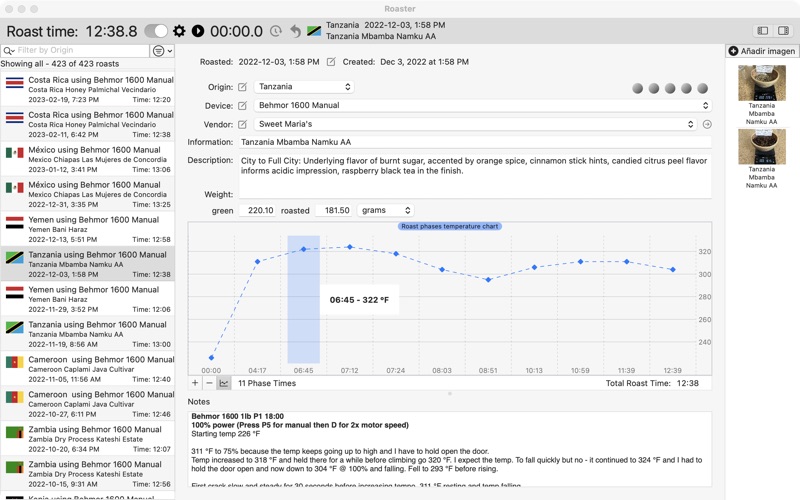Click the undo arrow icon
The image size is (800, 500).
(295, 31)
